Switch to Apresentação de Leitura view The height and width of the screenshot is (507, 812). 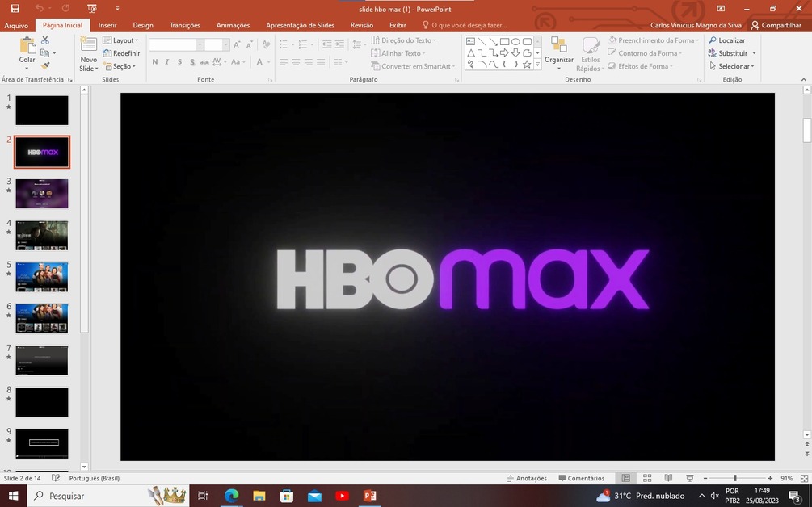click(x=668, y=478)
